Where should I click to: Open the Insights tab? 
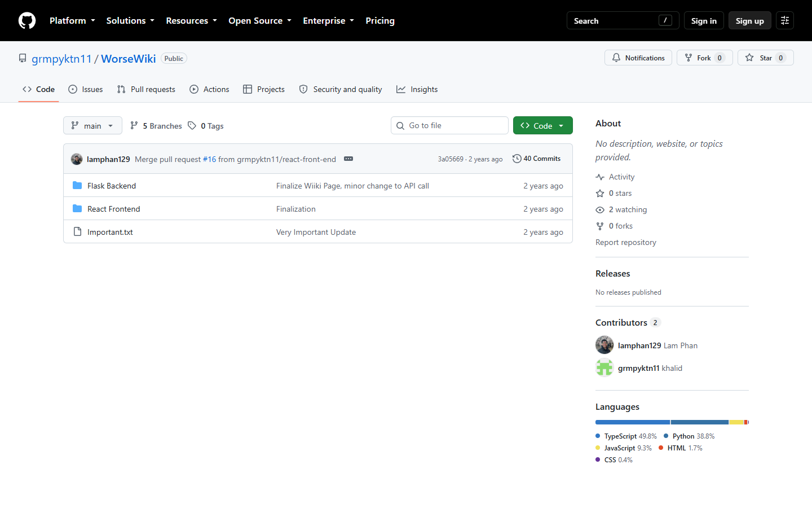coord(417,89)
